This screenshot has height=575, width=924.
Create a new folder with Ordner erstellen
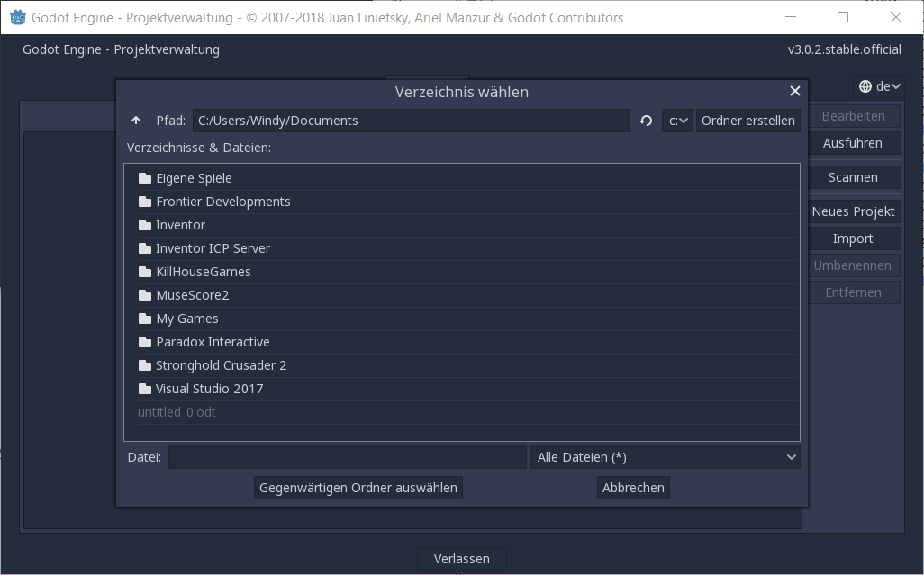pos(747,121)
